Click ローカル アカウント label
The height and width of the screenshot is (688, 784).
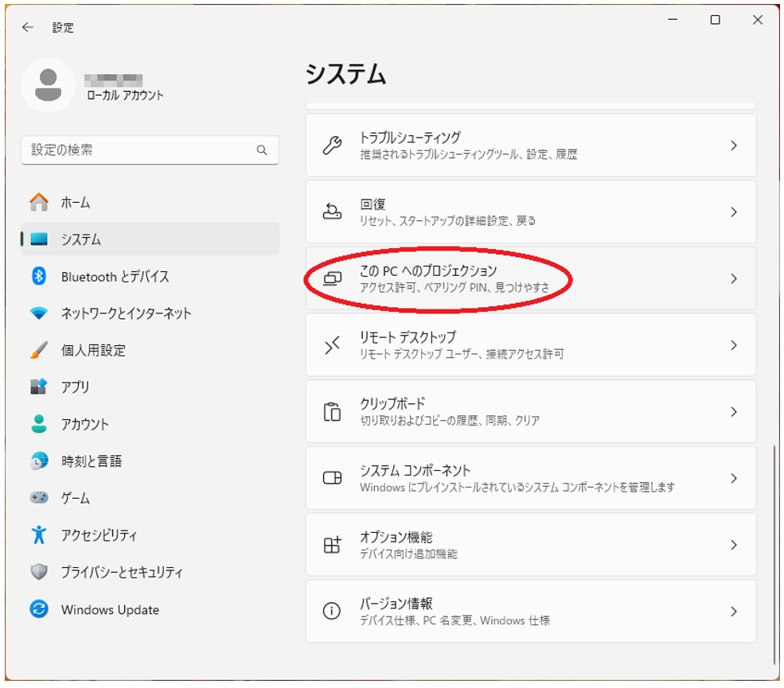pos(125,95)
